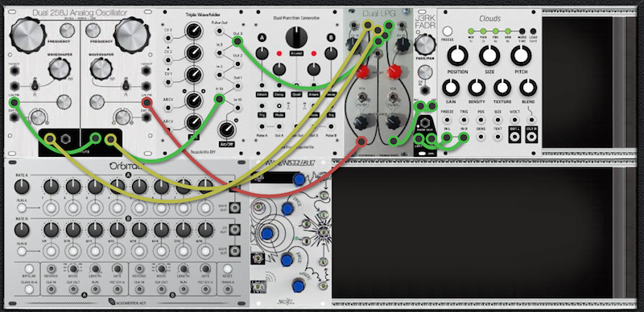Click the J3RK FADR FADE OUT jack
The image size is (644, 312).
point(426,122)
